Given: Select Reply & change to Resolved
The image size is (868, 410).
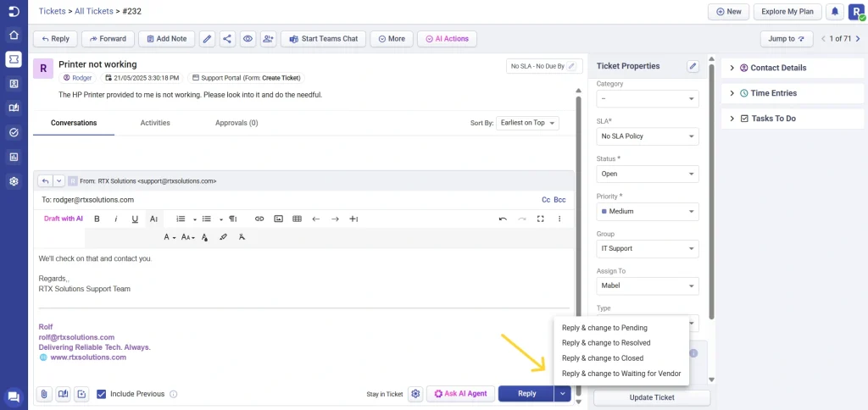Looking at the screenshot, I should pos(606,343).
